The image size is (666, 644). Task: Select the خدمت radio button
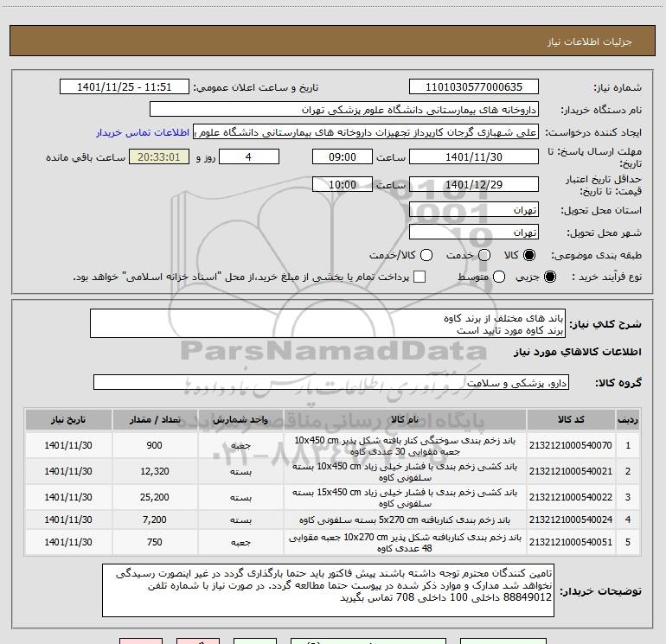484,255
